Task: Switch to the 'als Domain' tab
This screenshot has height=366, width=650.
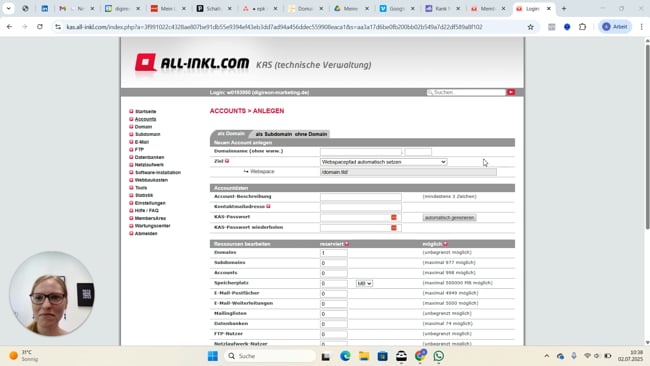Action: (x=230, y=133)
